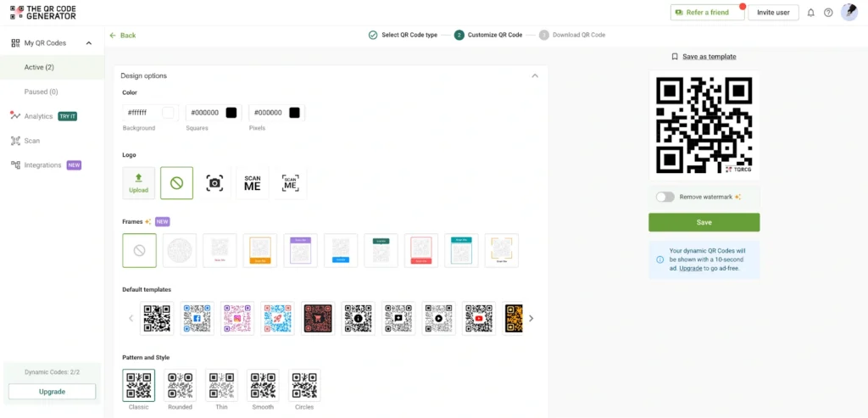
Task: Select the dark green tooltip frame
Action: tap(381, 250)
